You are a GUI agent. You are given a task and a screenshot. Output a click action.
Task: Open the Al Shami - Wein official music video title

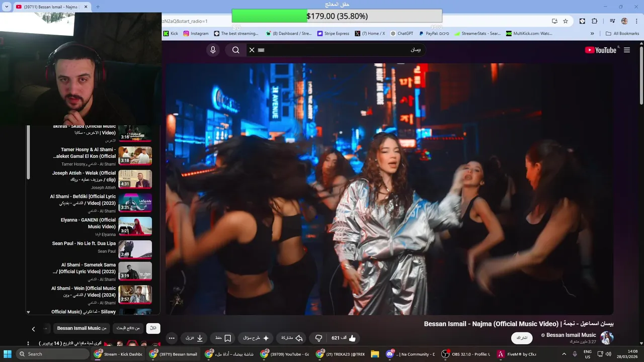click(84, 292)
